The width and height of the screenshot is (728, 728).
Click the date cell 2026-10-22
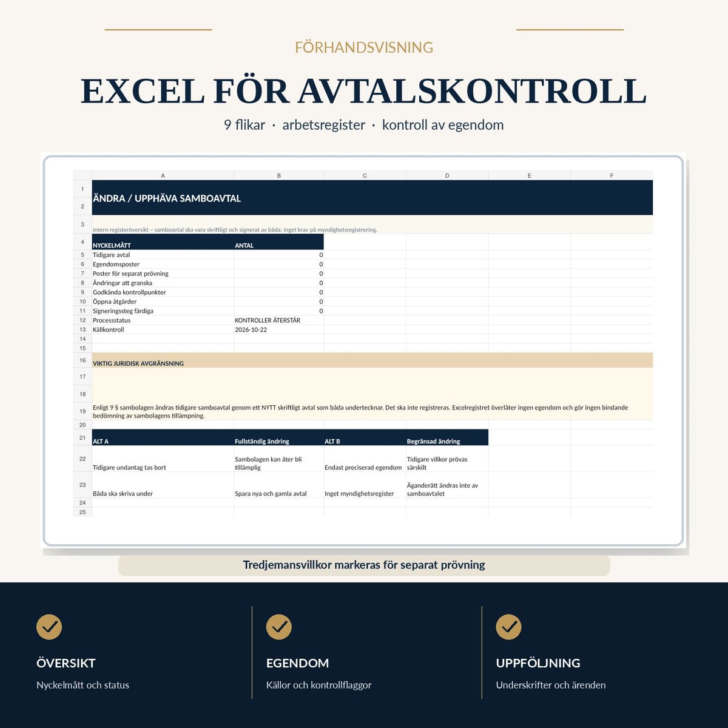[279, 329]
